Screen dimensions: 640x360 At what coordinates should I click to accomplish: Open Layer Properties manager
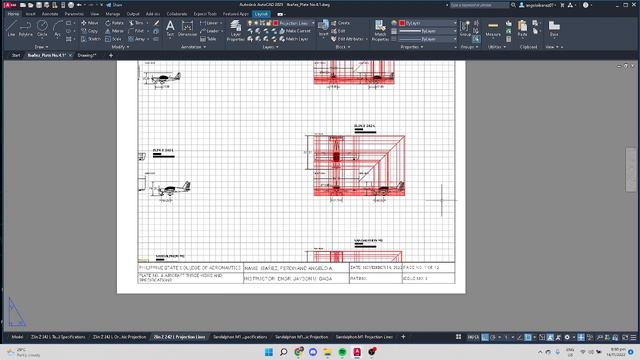pyautogui.click(x=236, y=31)
